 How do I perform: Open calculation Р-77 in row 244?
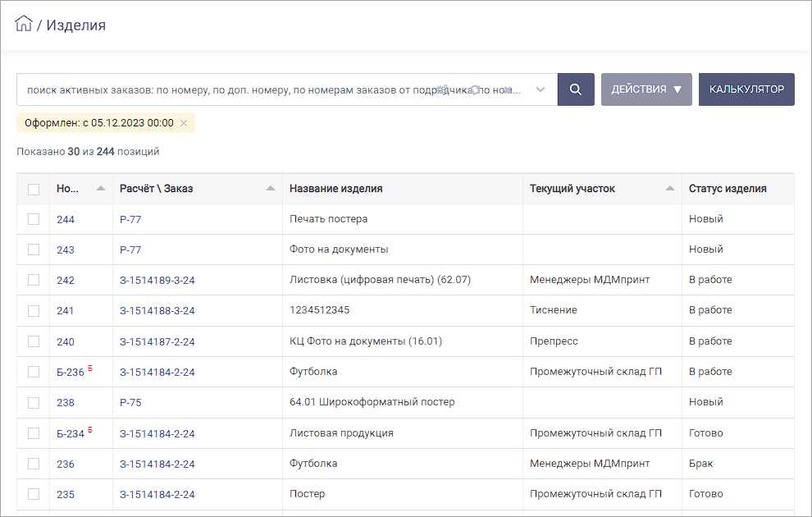click(130, 220)
